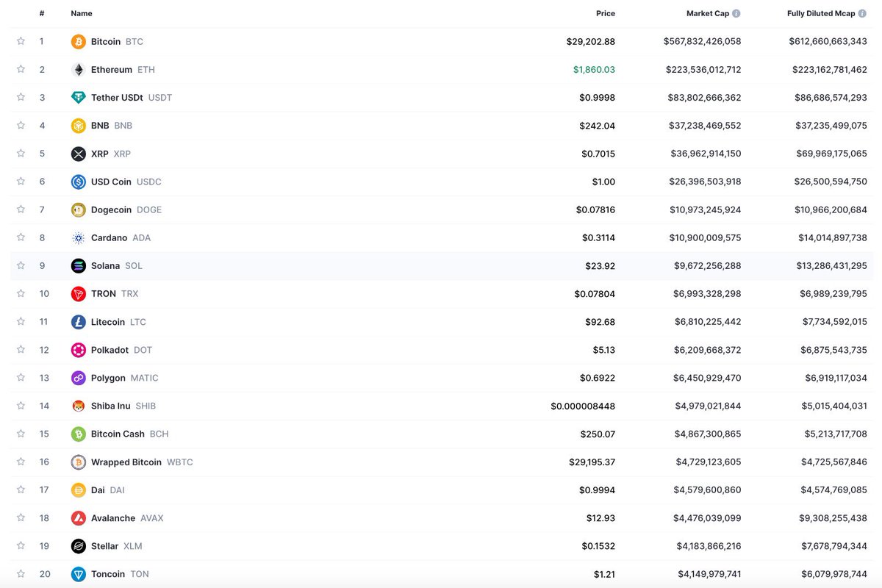882x588 pixels.
Task: Toggle the watchlist star for BNB
Action: (21, 125)
